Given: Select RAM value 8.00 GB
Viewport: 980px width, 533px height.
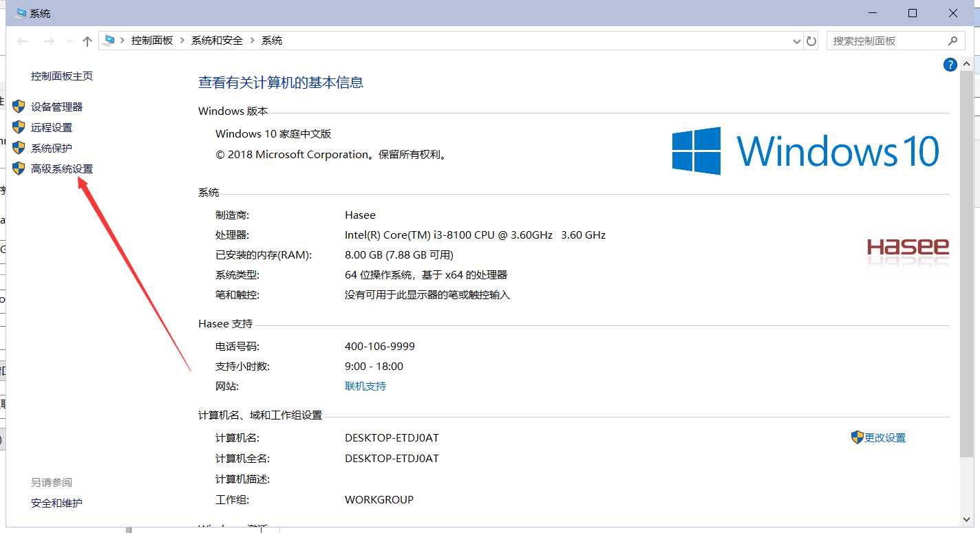Looking at the screenshot, I should pos(363,254).
